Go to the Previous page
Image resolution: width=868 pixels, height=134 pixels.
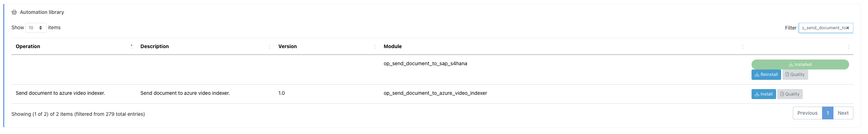click(807, 113)
